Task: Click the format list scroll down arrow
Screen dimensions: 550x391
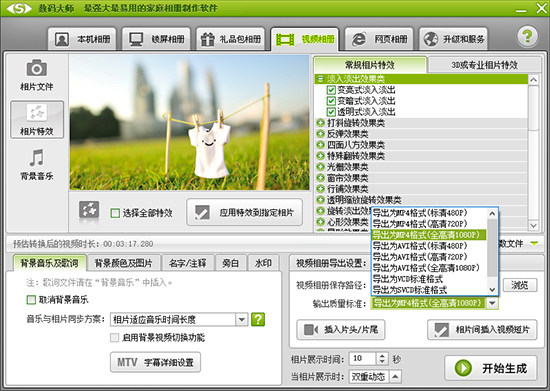Action: (x=492, y=290)
